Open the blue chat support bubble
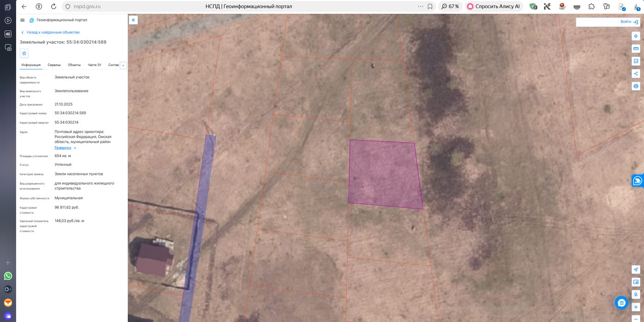644x322 pixels. click(621, 303)
